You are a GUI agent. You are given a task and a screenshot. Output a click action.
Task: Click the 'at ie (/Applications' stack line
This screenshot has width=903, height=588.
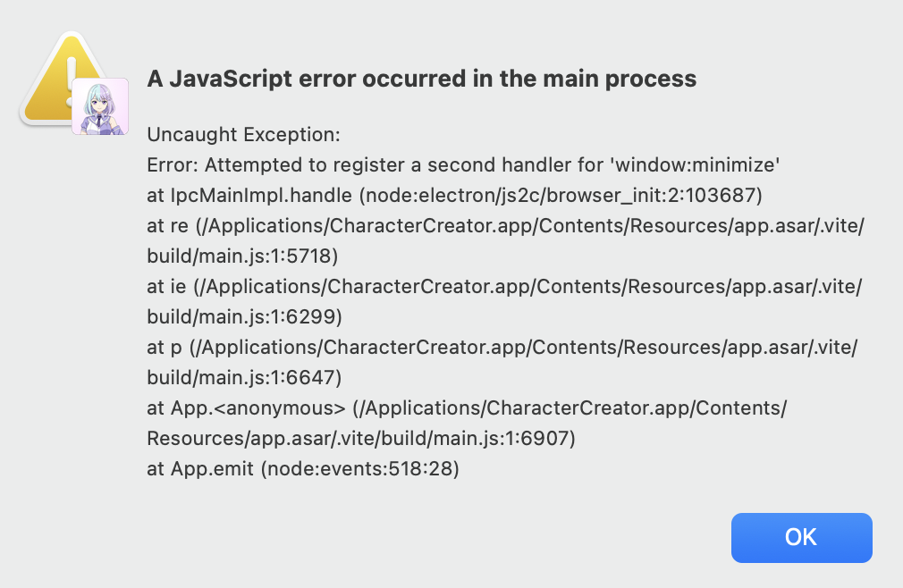pos(503,287)
